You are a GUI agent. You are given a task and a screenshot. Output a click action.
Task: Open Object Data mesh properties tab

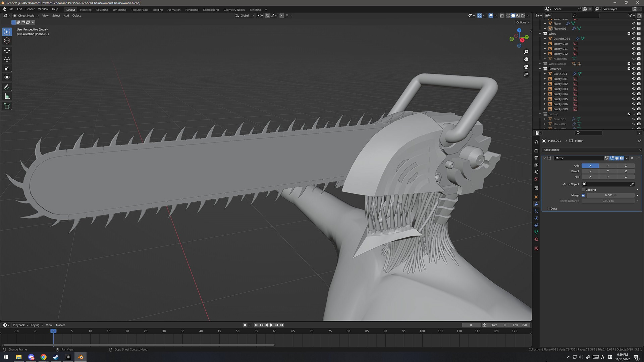click(x=536, y=232)
